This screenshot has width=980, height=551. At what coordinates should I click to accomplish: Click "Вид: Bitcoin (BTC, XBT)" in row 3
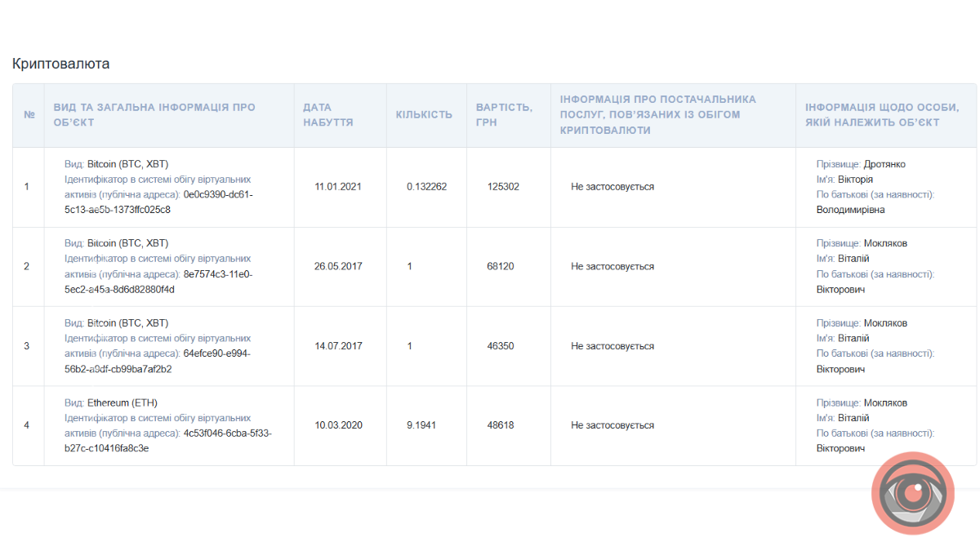coord(117,323)
